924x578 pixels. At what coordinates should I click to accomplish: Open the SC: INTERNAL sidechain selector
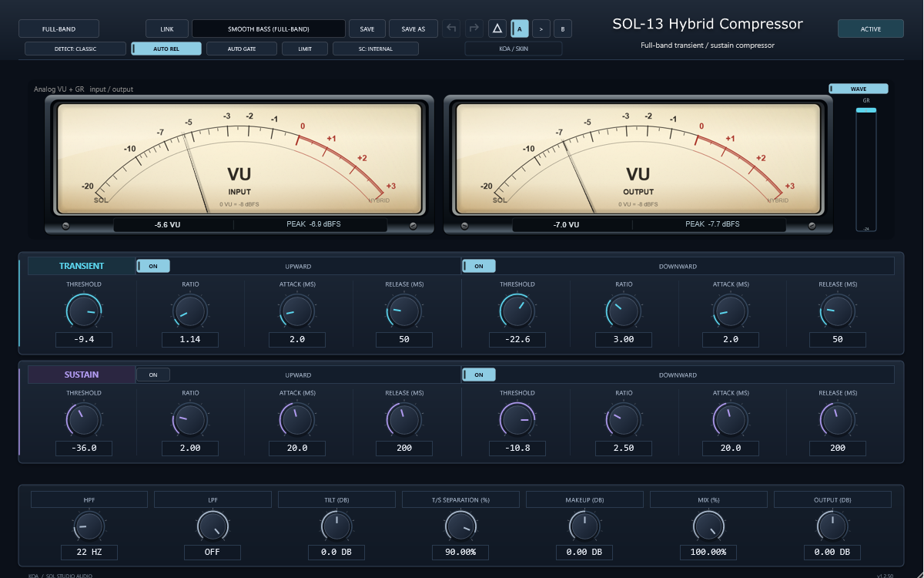[x=376, y=49]
